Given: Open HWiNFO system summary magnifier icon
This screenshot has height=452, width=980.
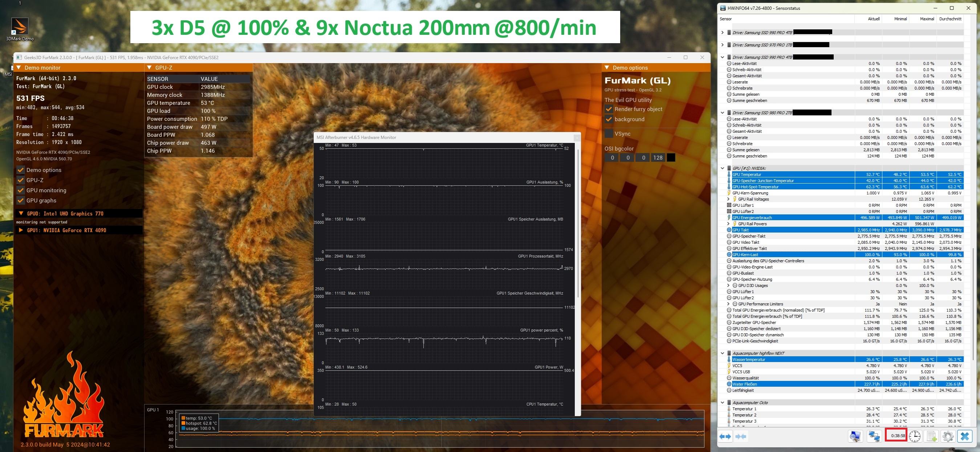Looking at the screenshot, I should pos(855,436).
